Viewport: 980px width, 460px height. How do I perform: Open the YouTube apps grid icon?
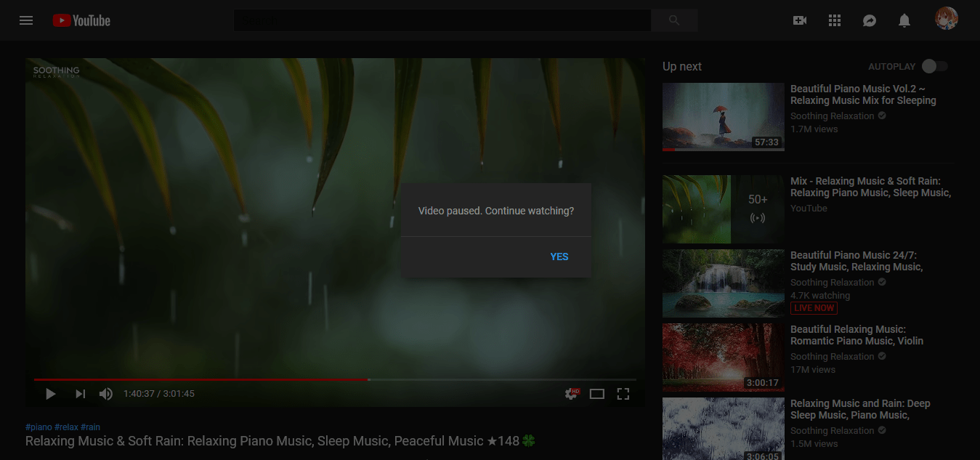tap(834, 20)
